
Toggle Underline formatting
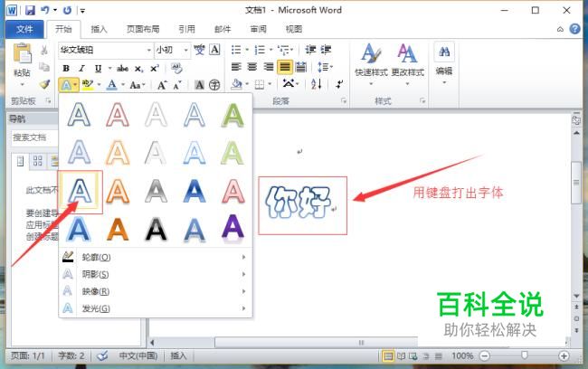[x=98, y=68]
